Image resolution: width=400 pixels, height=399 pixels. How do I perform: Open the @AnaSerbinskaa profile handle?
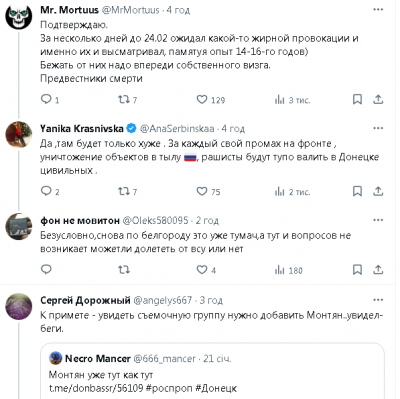coord(177,128)
